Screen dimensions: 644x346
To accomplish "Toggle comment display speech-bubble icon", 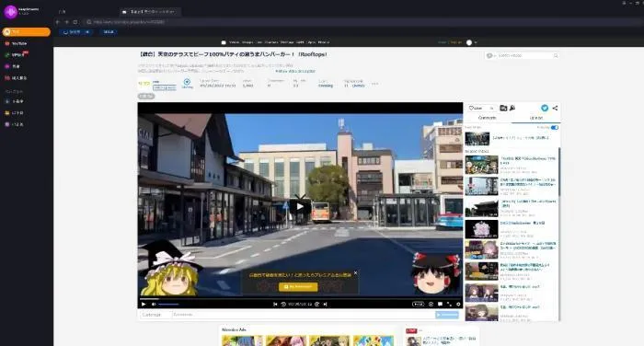I will click(x=440, y=305).
